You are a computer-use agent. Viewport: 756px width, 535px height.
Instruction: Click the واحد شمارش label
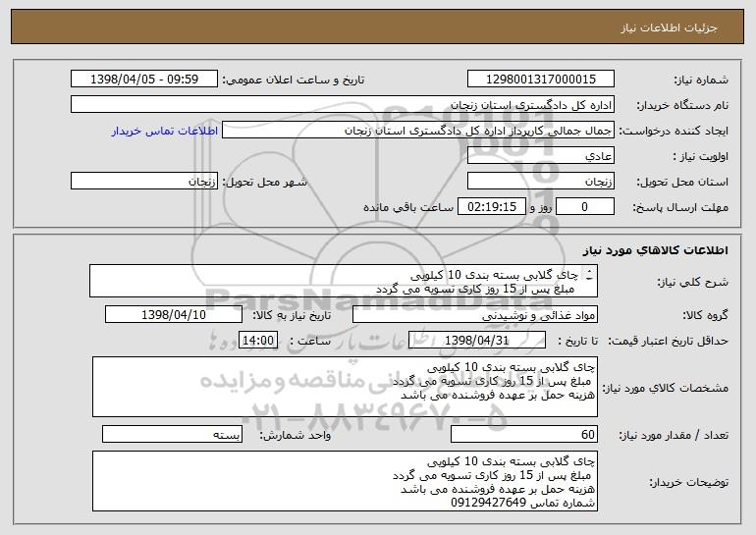point(296,435)
